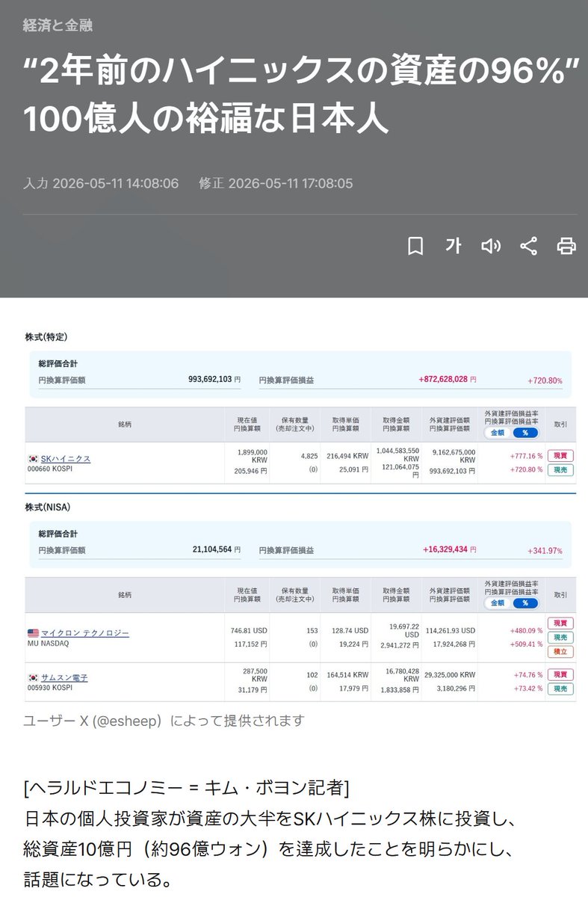Viewport: 588px width, 897px height.
Task: Click the Korean flag beside SKハイニックス
Action: click(x=33, y=458)
